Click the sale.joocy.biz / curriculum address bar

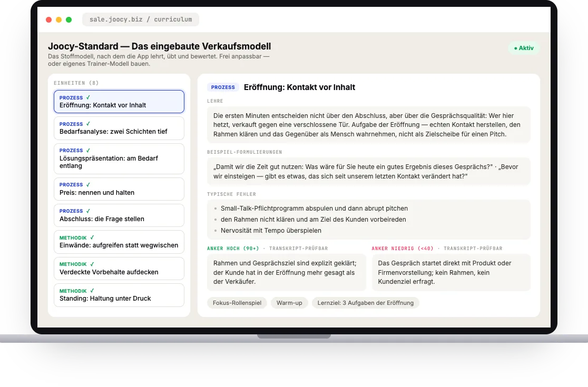pos(141,19)
